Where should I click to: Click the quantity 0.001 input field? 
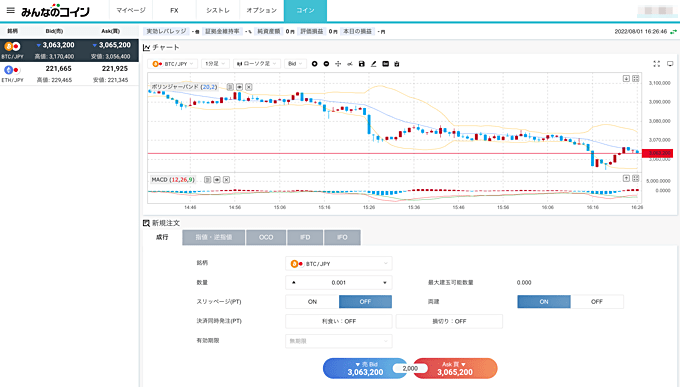[x=339, y=282]
